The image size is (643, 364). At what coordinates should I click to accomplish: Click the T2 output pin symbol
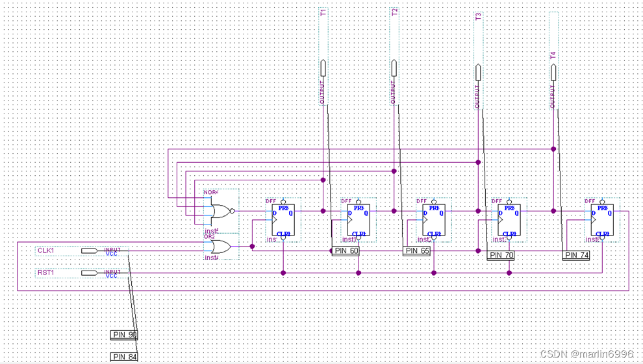(394, 67)
